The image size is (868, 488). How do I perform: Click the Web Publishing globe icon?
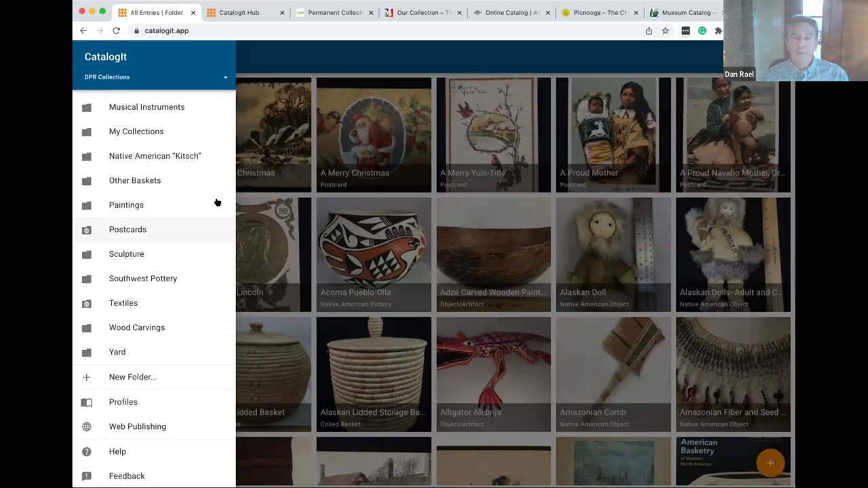click(87, 426)
